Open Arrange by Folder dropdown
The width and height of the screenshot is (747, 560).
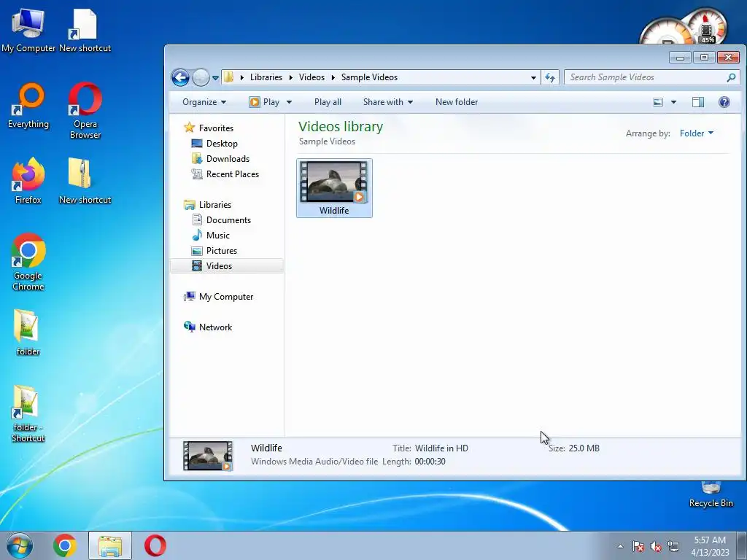[x=697, y=133]
